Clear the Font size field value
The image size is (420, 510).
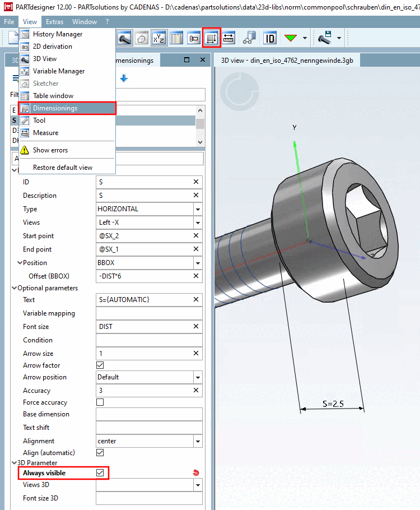coord(195,326)
